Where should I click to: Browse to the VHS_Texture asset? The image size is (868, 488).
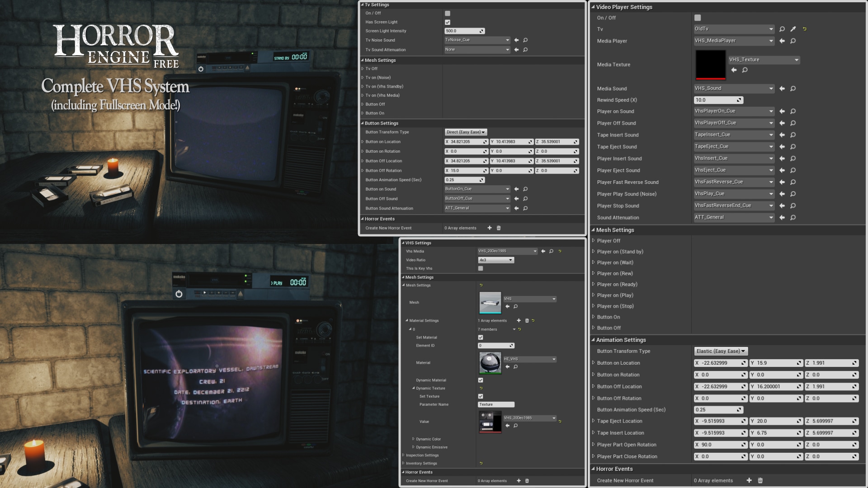(x=745, y=70)
